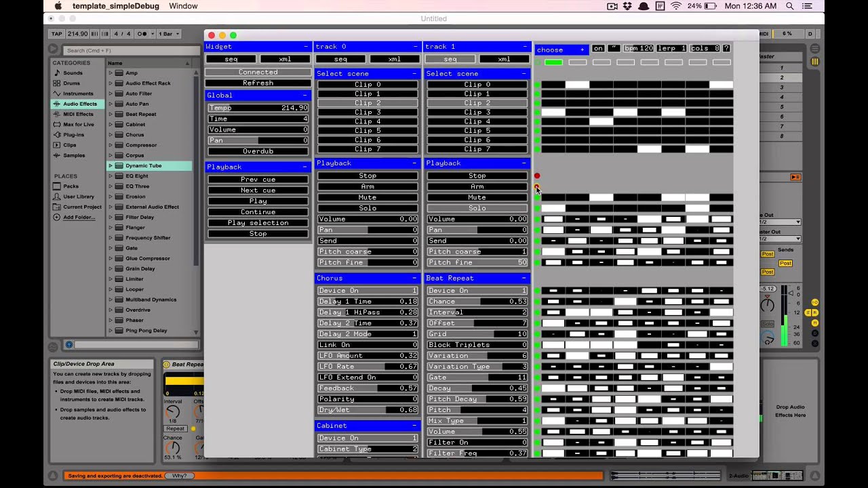Select the Max for Live category

[79, 124]
